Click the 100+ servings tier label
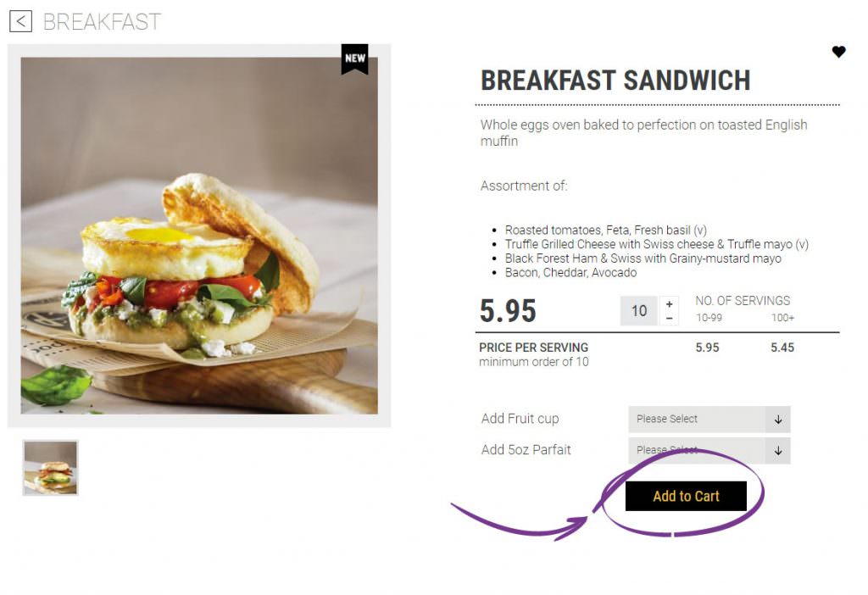The image size is (868, 595). pyautogui.click(x=782, y=318)
